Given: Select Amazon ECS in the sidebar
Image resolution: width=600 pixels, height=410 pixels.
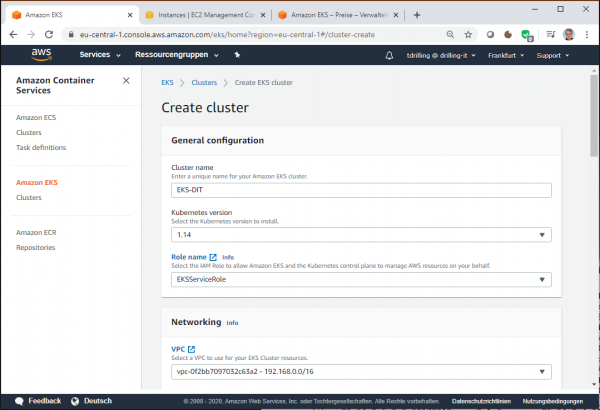Looking at the screenshot, I should click(x=36, y=118).
